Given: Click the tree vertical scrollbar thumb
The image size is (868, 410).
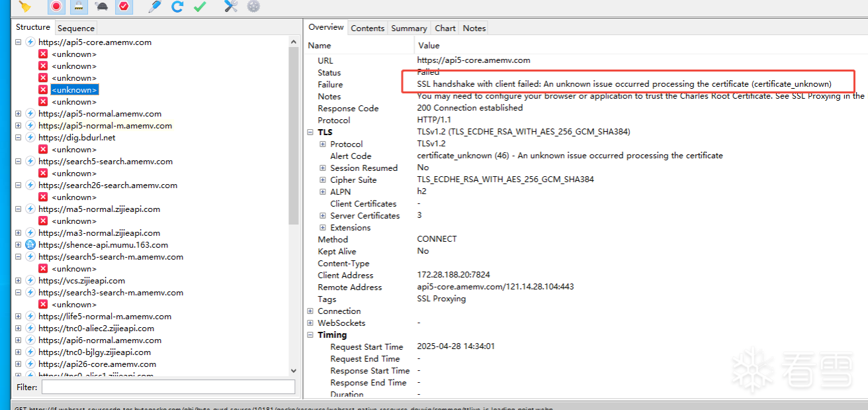Looking at the screenshot, I should tap(294, 136).
